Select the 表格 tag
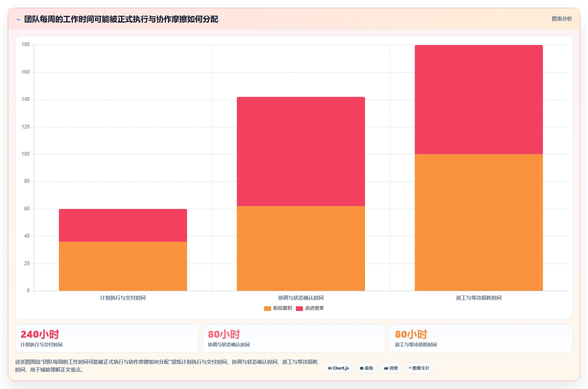 point(366,368)
